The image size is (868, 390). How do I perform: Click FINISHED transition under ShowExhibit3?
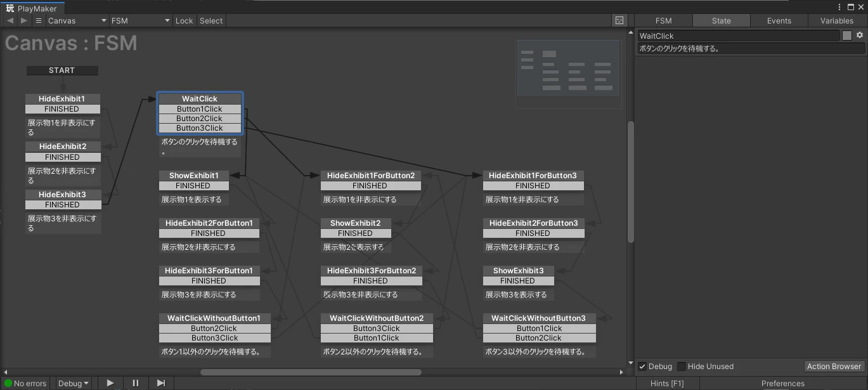tap(518, 281)
